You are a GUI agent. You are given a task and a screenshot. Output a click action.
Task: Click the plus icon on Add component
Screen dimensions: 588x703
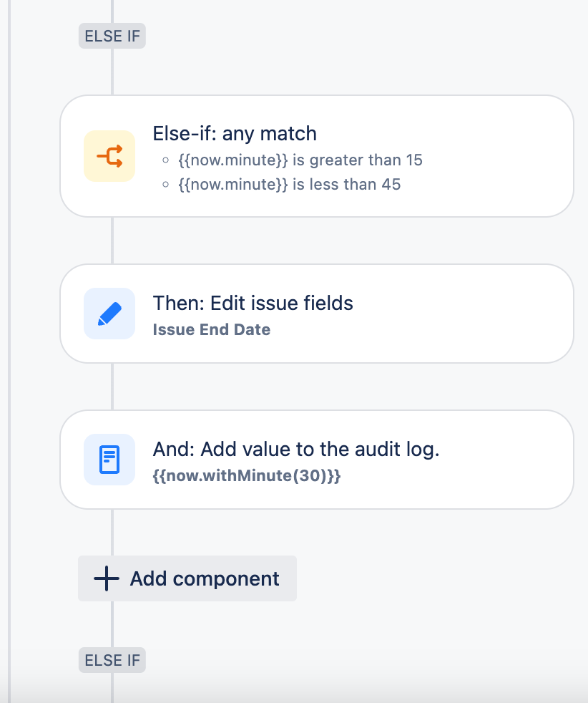tap(106, 578)
